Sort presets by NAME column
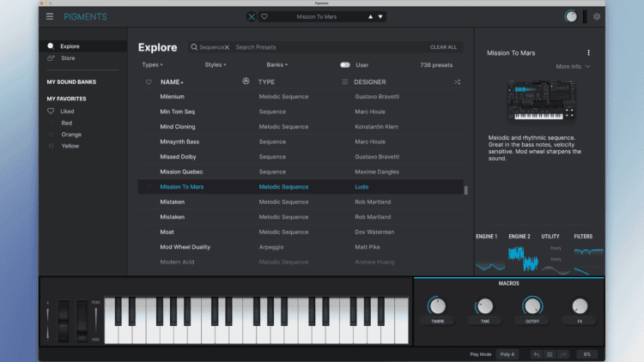644x362 pixels. click(x=172, y=82)
